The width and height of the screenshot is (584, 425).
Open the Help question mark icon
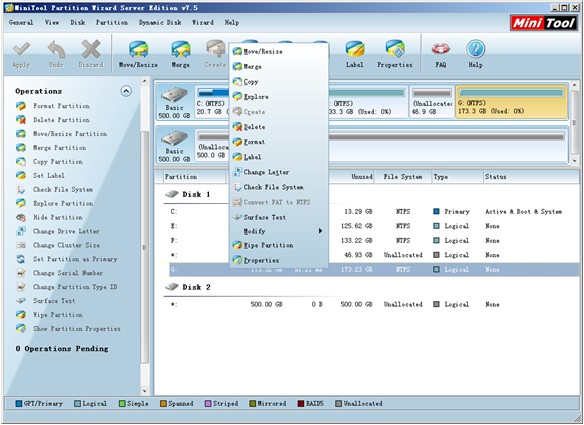click(476, 55)
